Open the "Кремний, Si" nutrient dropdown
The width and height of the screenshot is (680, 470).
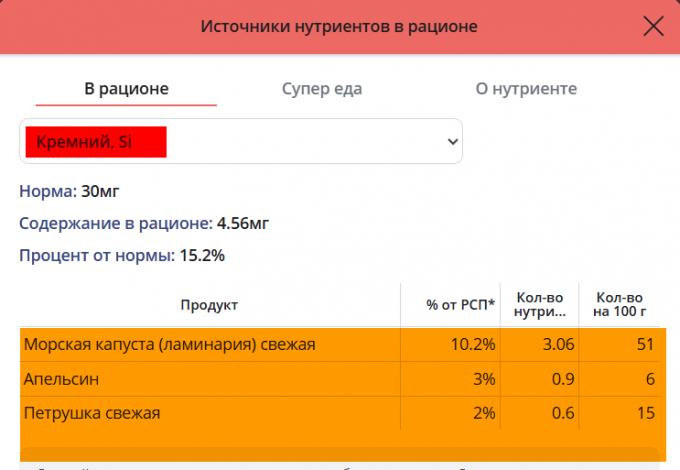(241, 142)
